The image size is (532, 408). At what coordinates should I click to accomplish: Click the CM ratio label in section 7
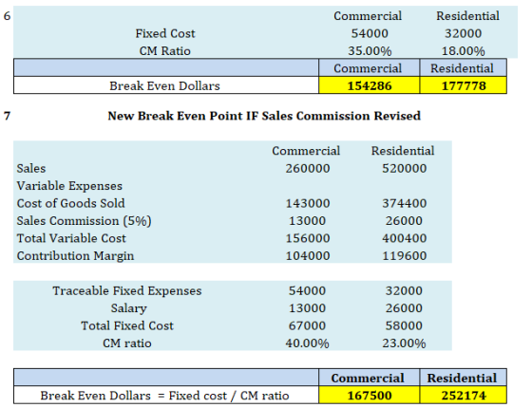click(x=127, y=343)
